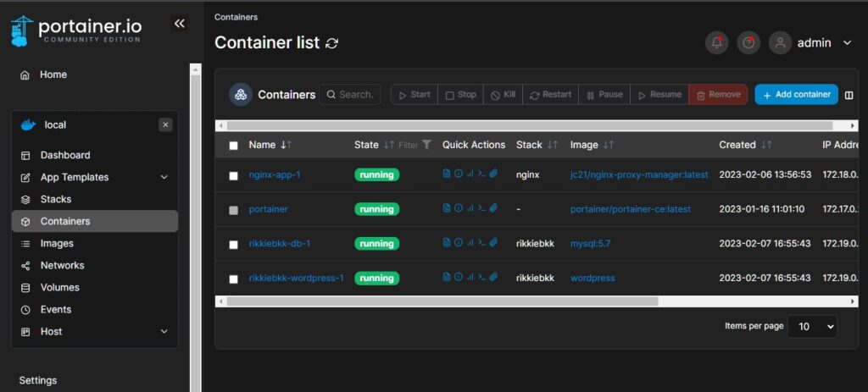
Task: Click the Docker whale icon beside local
Action: 28,124
